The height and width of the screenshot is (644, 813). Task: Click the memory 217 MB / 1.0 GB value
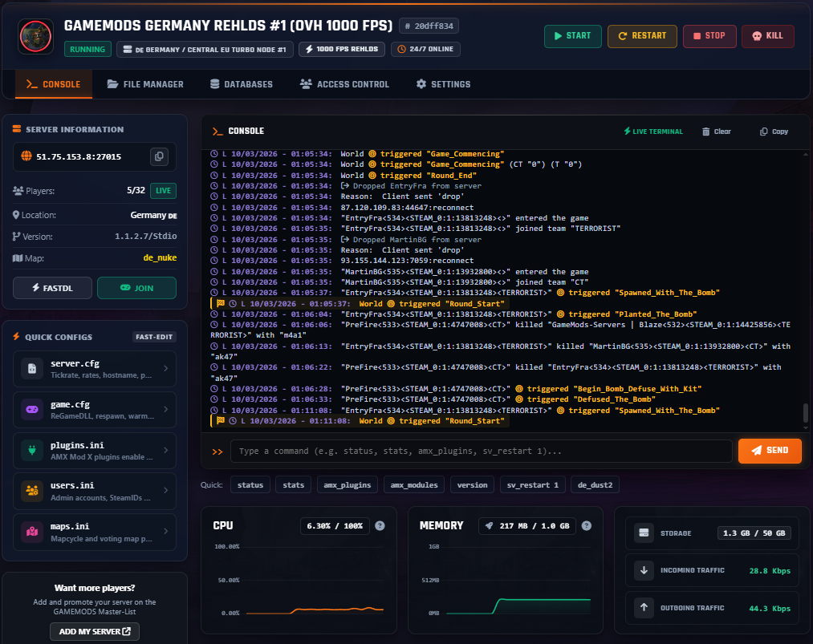527,526
